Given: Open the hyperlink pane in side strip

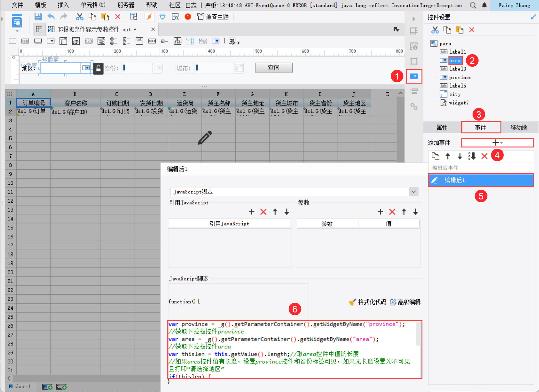Looking at the screenshot, I should click(414, 106).
